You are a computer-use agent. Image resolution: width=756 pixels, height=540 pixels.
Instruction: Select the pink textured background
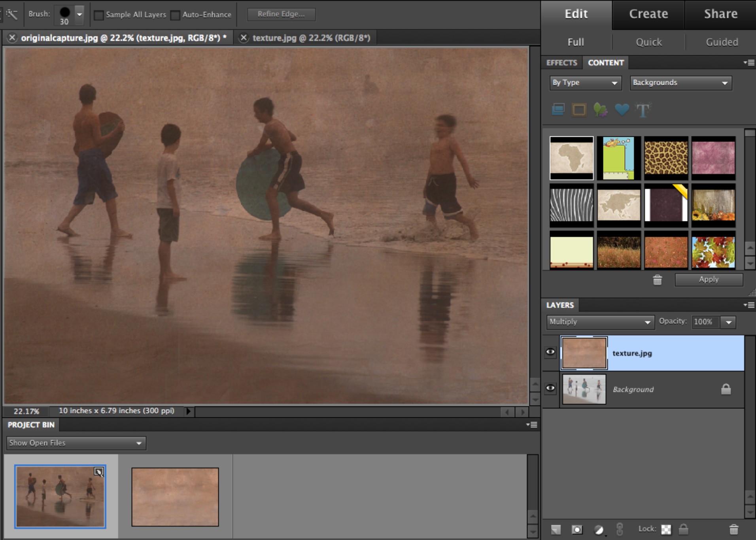[713, 158]
